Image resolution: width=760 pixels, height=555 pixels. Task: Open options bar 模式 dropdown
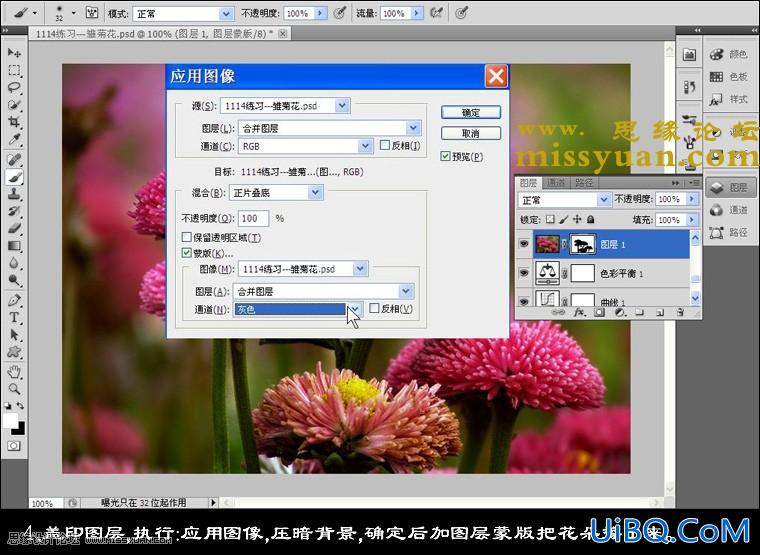[x=226, y=14]
